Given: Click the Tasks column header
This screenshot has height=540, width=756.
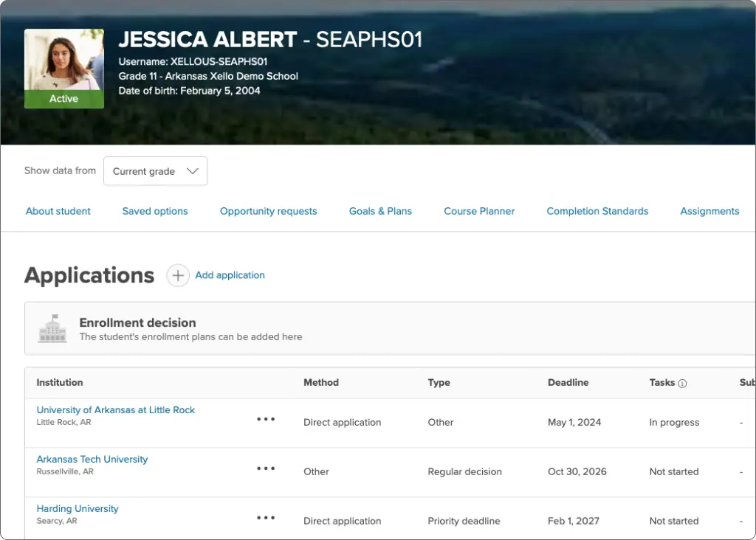Looking at the screenshot, I should [662, 382].
